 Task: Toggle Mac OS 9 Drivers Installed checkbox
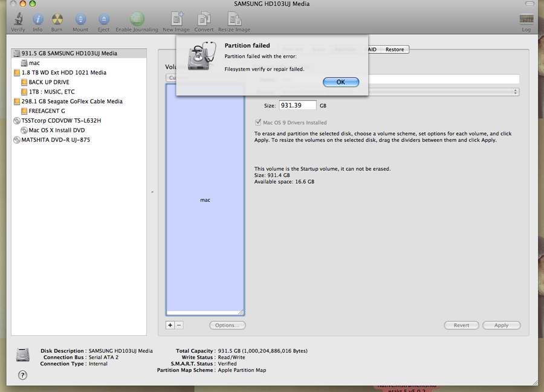pos(257,123)
